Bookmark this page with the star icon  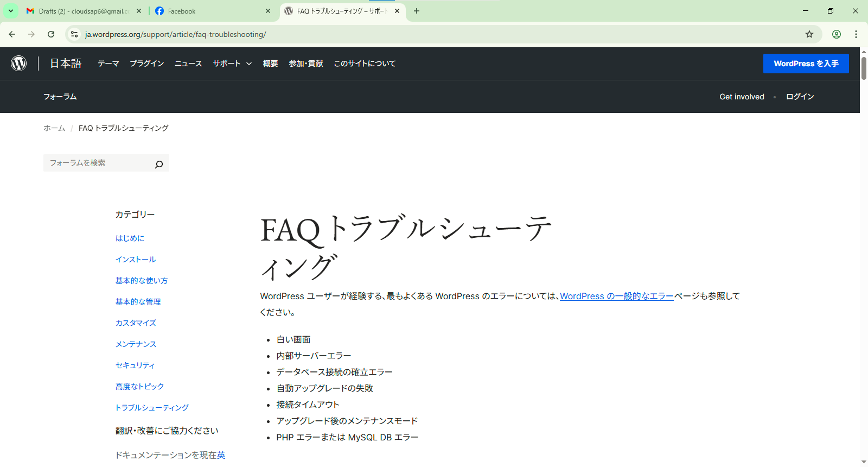(x=809, y=34)
